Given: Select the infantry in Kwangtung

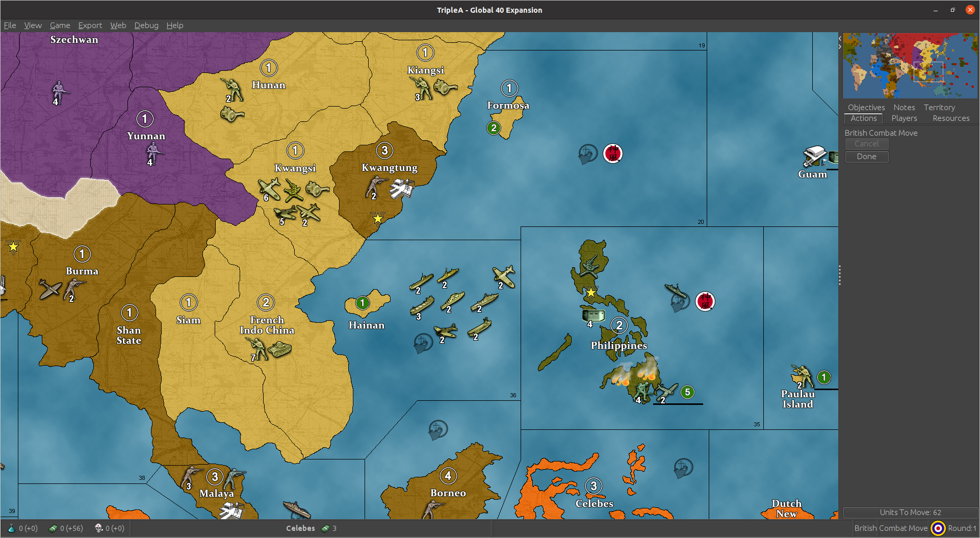Looking at the screenshot, I should click(x=376, y=187).
